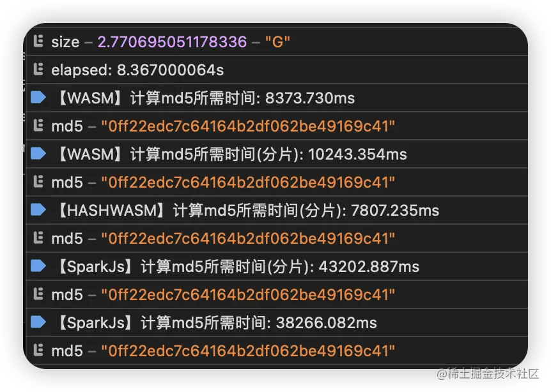
Task: Click the blue timer tag on the SparkJs 38266.082ms row
Action: coord(38,322)
